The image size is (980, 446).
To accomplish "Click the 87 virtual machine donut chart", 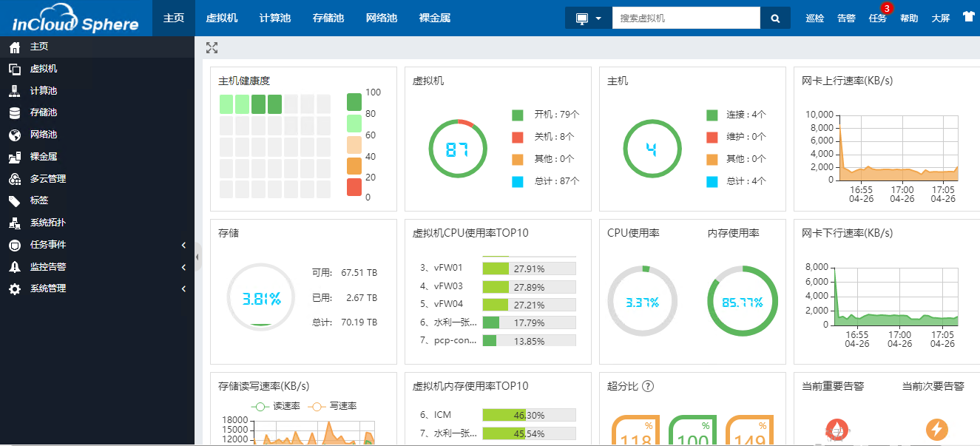I will click(457, 149).
